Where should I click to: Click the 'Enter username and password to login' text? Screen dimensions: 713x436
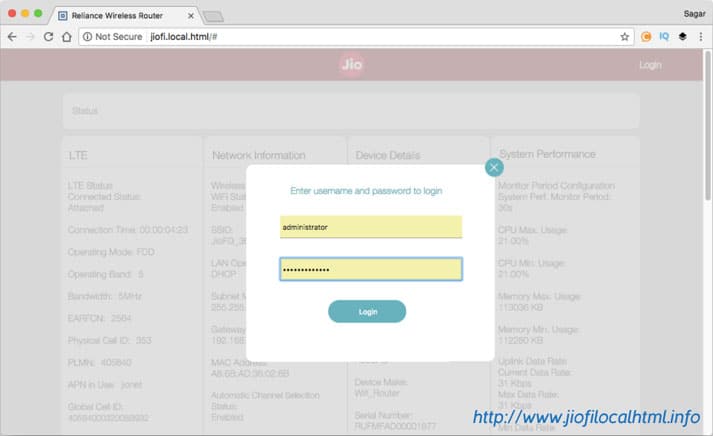tap(366, 191)
